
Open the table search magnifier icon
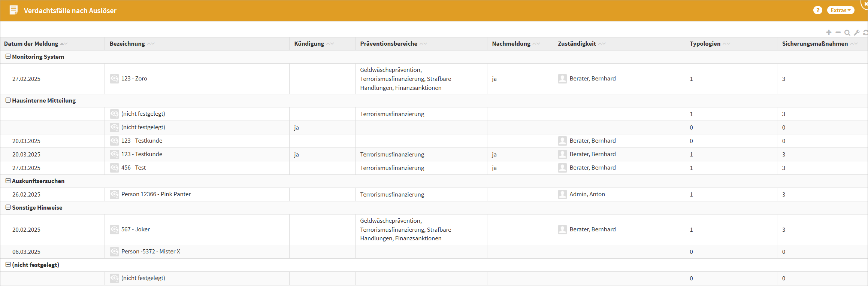pos(847,33)
